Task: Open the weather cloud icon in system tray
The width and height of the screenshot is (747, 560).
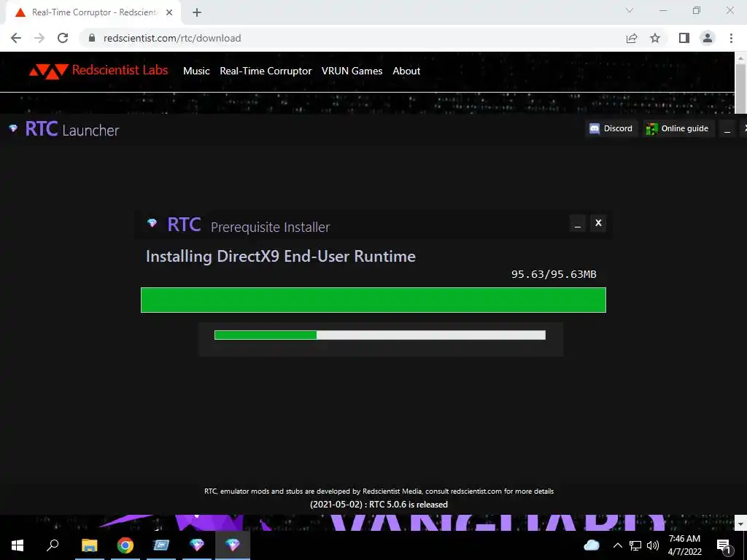Action: pyautogui.click(x=591, y=545)
